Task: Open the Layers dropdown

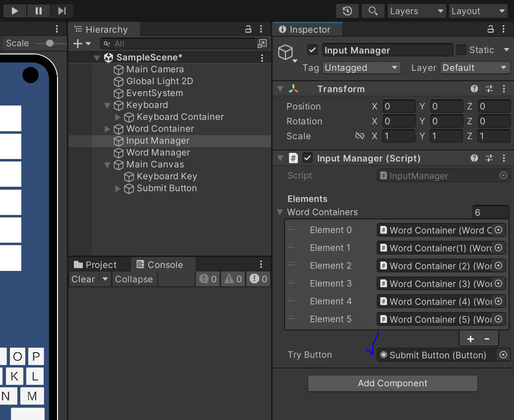Action: (x=416, y=11)
